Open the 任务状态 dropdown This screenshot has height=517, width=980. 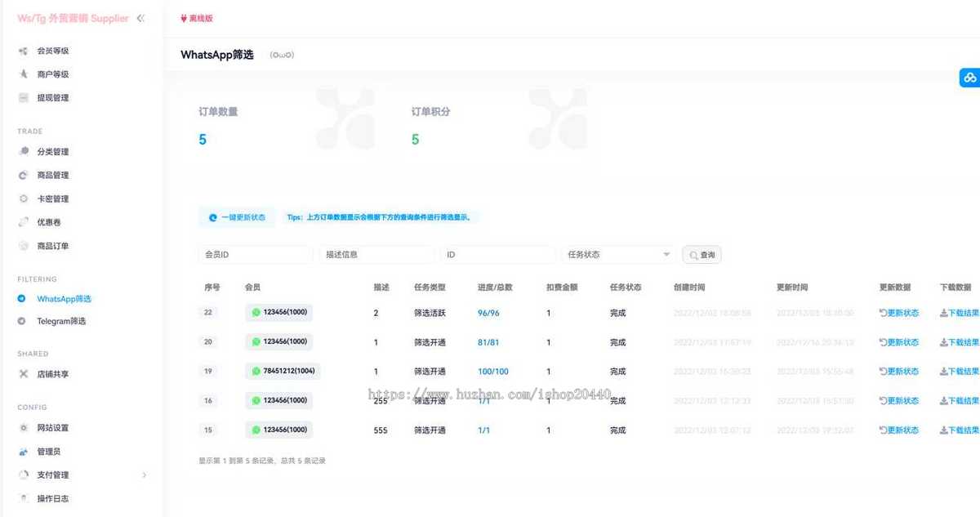tap(618, 255)
